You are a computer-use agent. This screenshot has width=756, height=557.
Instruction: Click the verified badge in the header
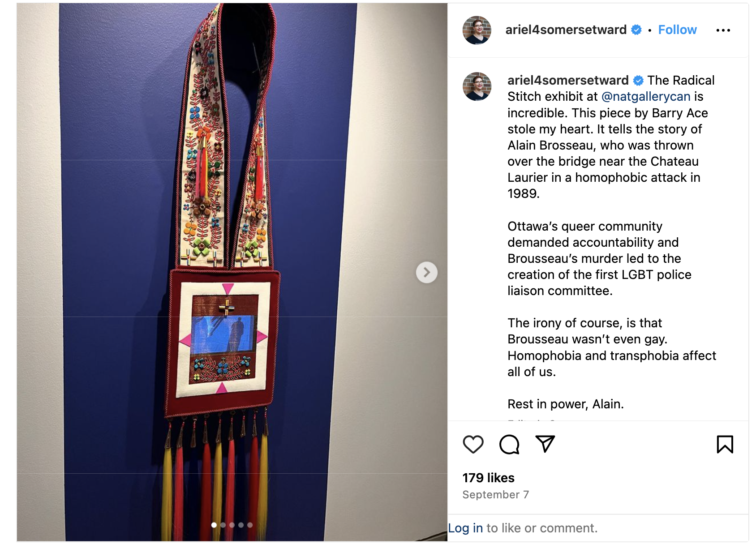636,30
